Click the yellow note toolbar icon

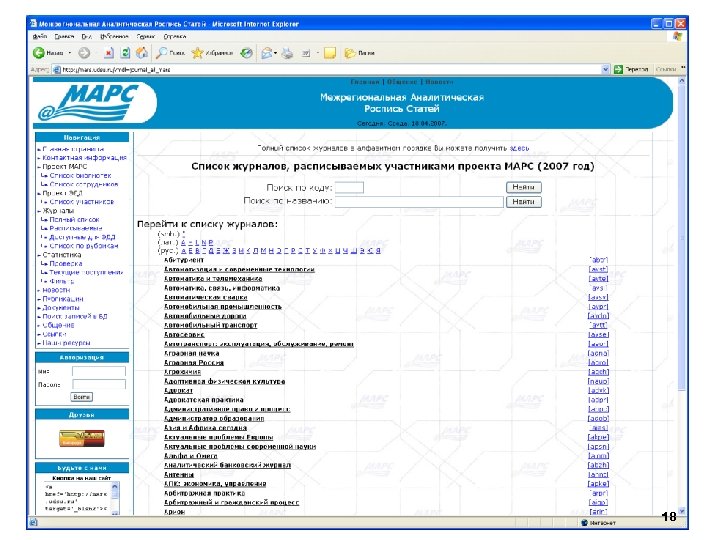click(x=330, y=53)
